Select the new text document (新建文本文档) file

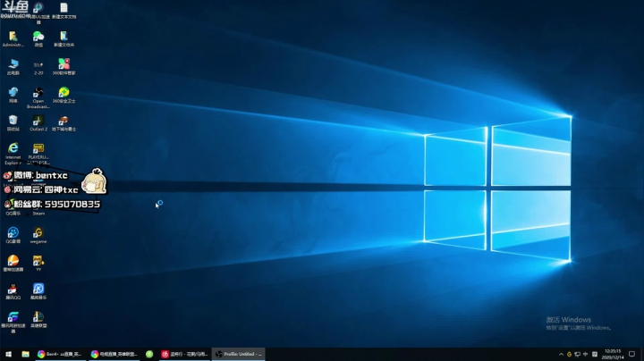(x=64, y=11)
